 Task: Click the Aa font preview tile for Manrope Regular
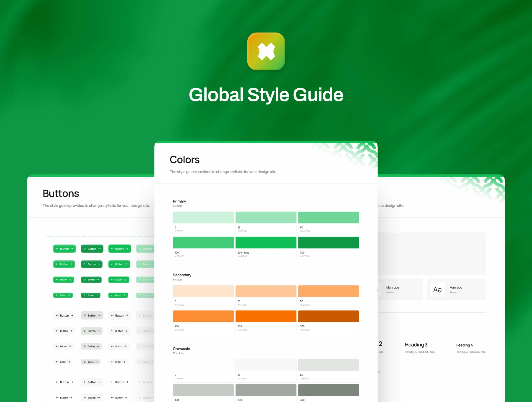437,290
